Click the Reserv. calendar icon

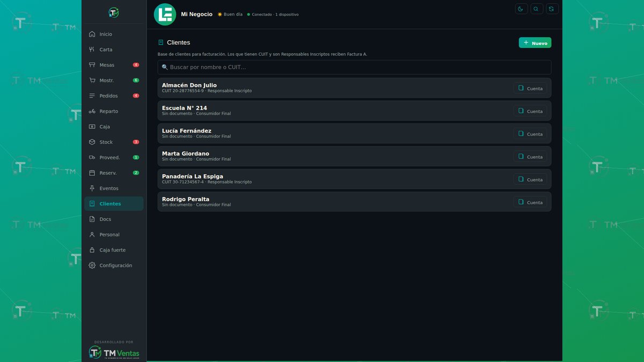tap(92, 173)
